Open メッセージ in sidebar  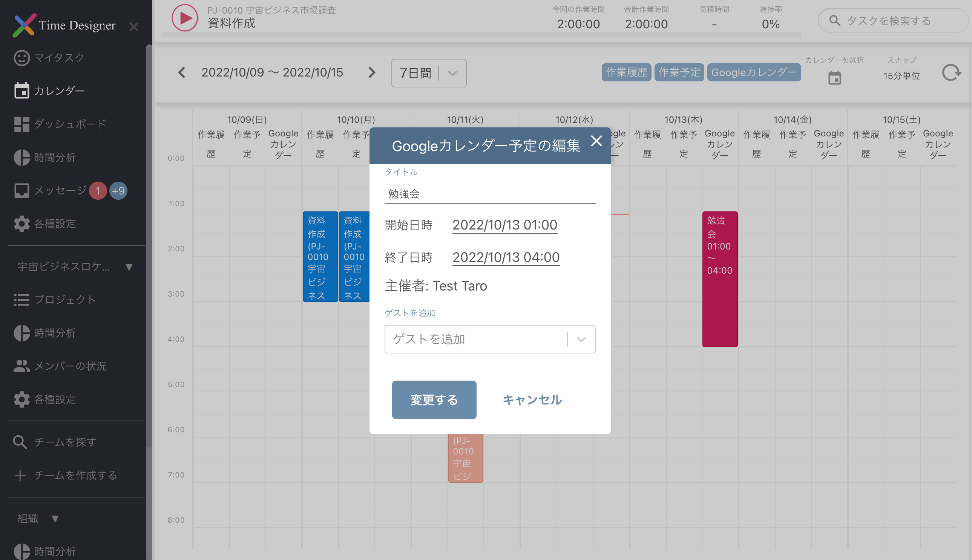coord(60,190)
